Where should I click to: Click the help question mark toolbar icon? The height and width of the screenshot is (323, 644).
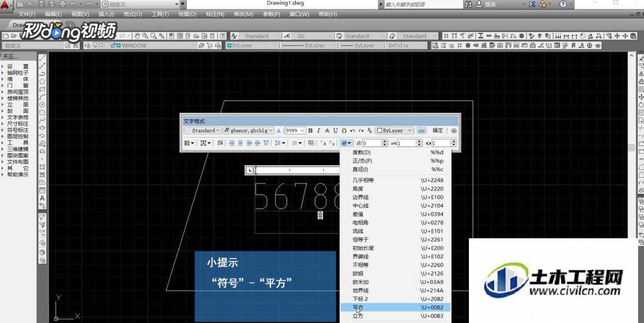(x=223, y=36)
